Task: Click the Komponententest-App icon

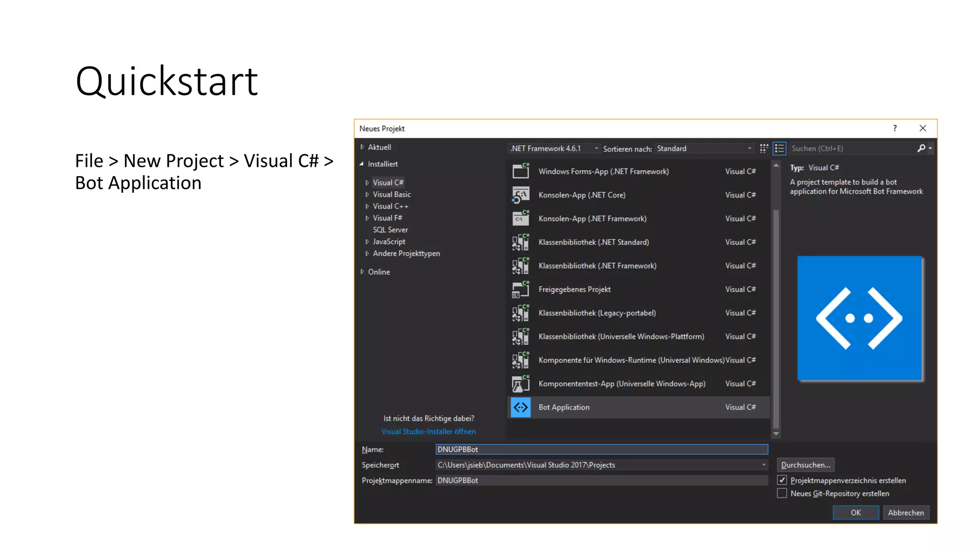Action: 521,384
